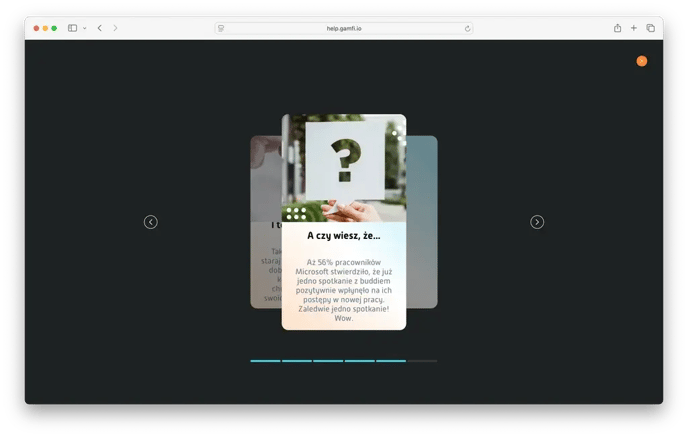
Task: Go to the previous card using the left arrow
Action: click(x=151, y=222)
